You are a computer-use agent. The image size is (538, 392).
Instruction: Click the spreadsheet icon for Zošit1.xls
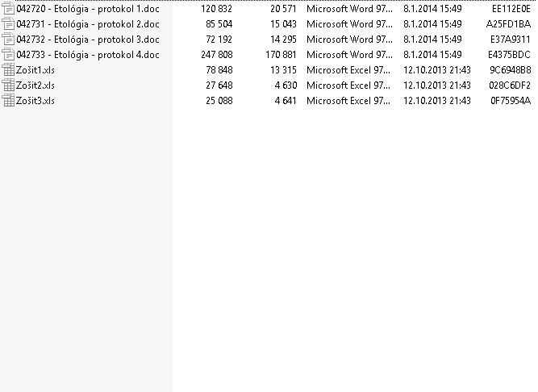pyautogui.click(x=8, y=70)
